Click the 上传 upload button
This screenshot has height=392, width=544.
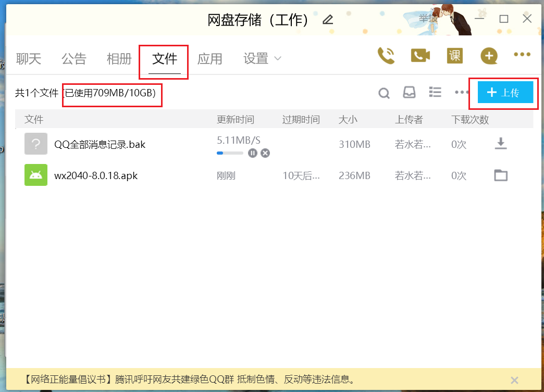tap(504, 92)
